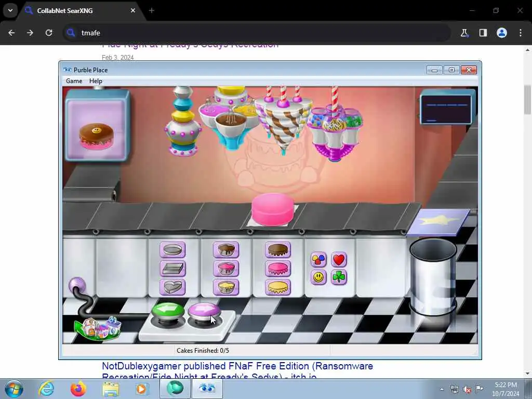
Task: Launch Firefox from taskbar
Action: (x=78, y=389)
